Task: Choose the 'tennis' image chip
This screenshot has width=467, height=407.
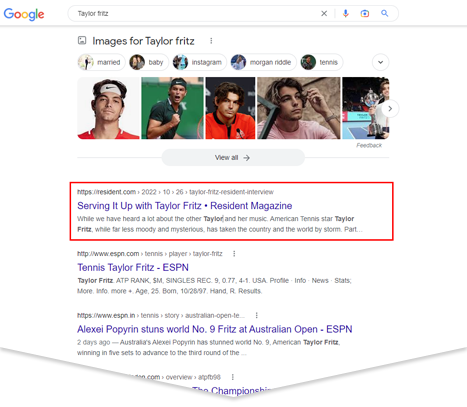Action: tap(321, 62)
